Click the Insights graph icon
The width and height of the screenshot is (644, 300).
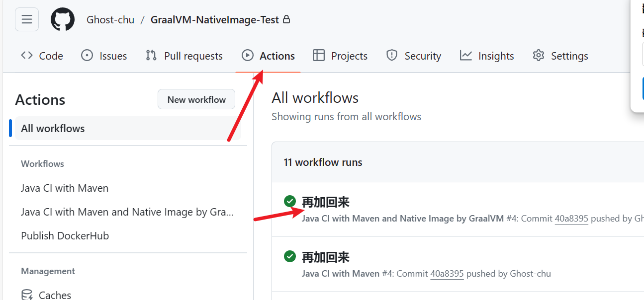tap(466, 55)
